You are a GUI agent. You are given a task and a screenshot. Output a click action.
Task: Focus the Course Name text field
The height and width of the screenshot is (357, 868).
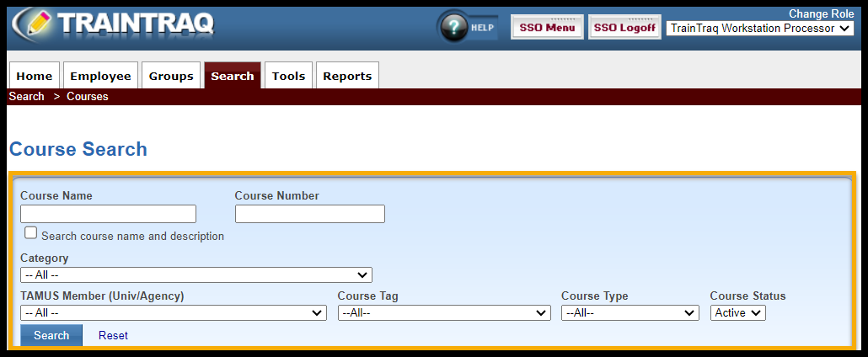coord(108,214)
